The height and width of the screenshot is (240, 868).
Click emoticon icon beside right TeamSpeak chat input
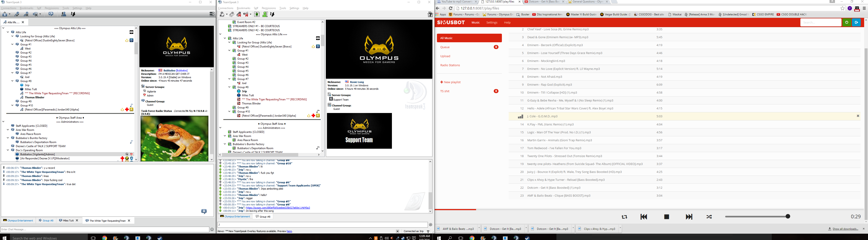pyautogui.click(x=430, y=224)
